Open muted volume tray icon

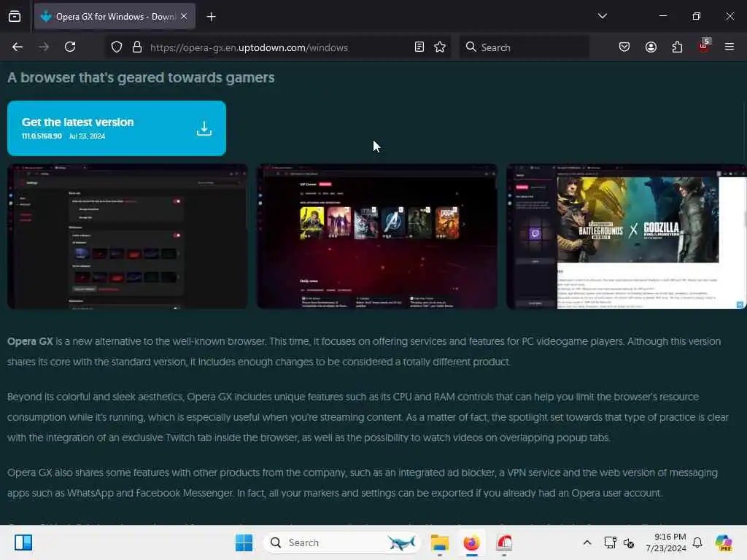[x=628, y=542]
